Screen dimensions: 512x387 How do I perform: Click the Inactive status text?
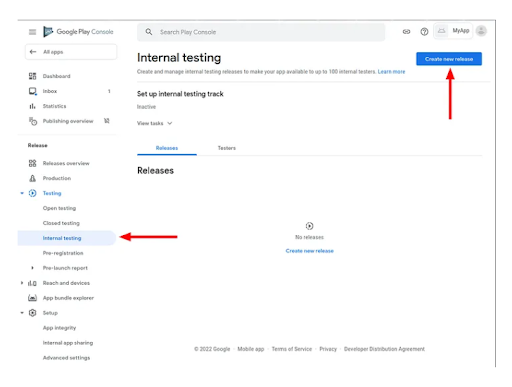(146, 107)
